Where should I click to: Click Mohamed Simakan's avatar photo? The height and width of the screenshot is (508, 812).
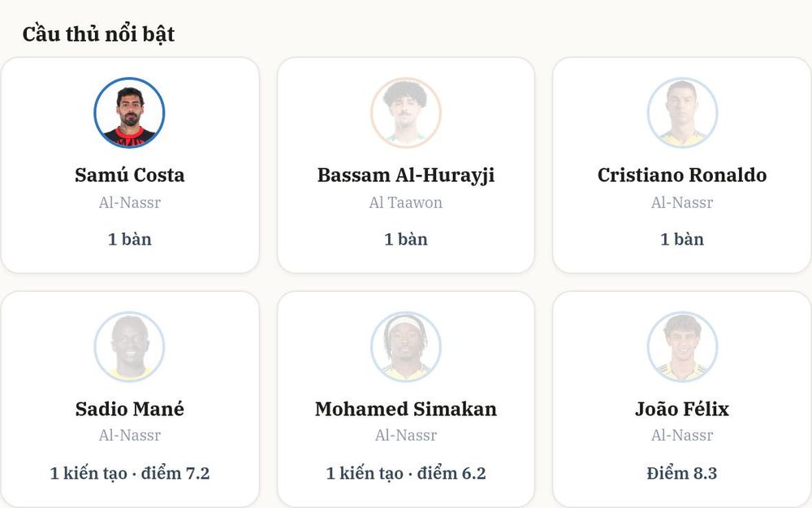[x=405, y=346]
